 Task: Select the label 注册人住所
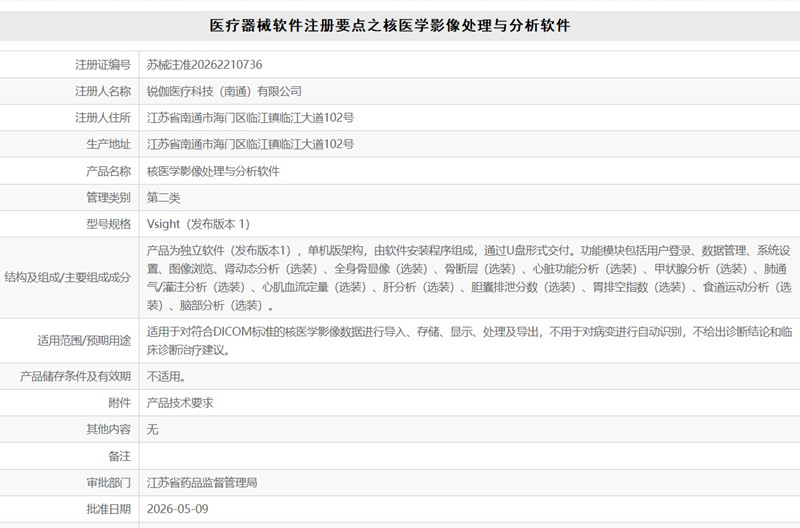[x=103, y=118]
